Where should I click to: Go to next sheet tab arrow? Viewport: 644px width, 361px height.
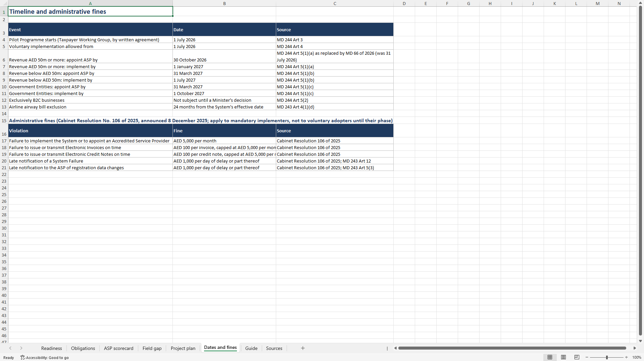pos(21,348)
